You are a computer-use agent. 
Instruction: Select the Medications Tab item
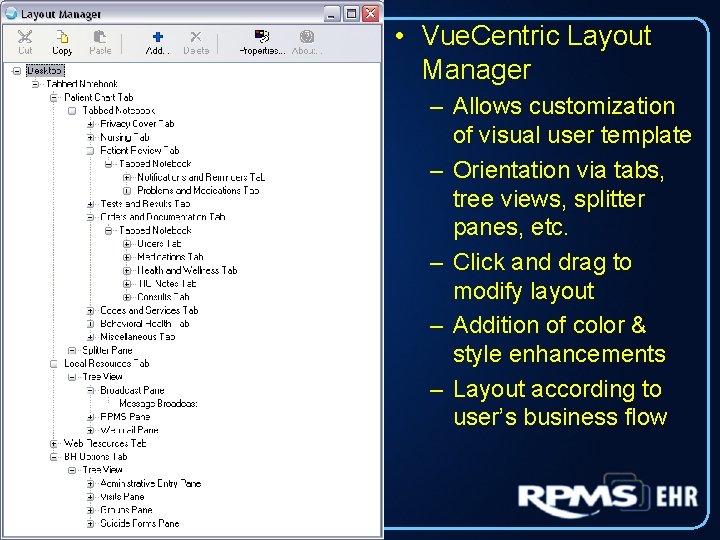[170, 257]
